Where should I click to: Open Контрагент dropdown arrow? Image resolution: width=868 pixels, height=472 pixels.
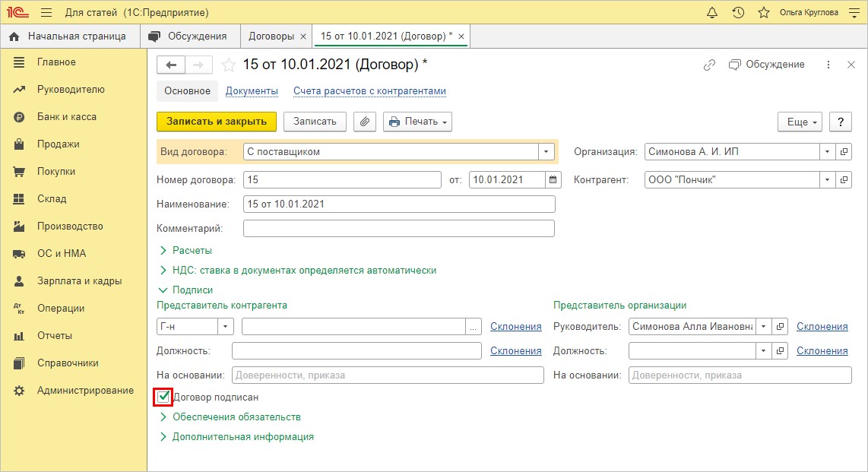(x=827, y=180)
